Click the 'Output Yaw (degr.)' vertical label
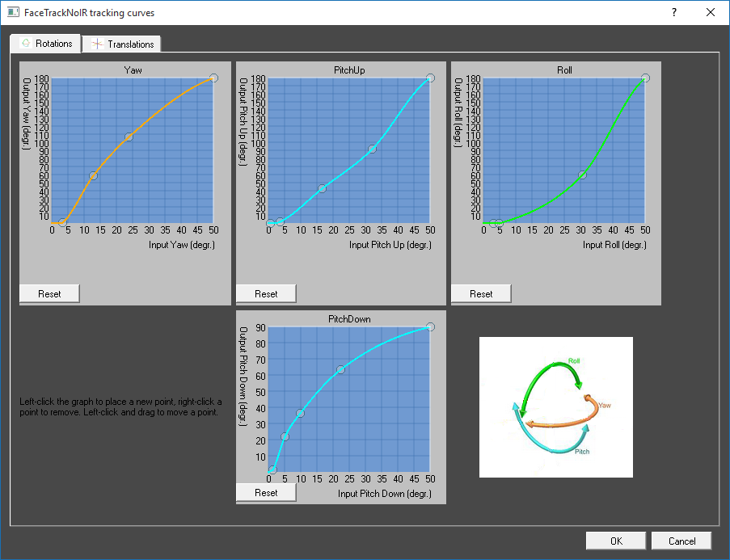 27,114
